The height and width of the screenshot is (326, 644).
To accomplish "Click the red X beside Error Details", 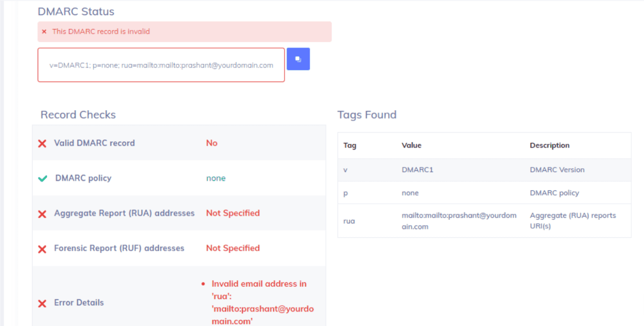I will (x=42, y=303).
